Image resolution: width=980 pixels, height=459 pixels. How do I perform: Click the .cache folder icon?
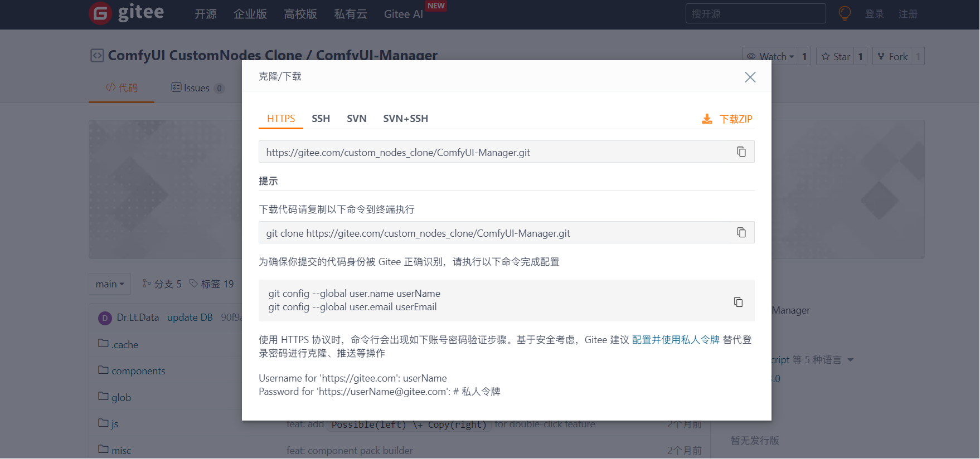click(103, 343)
